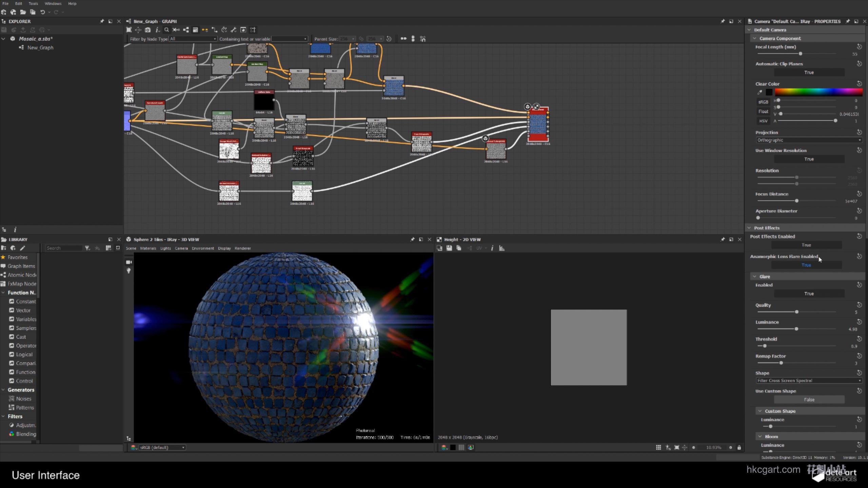Viewport: 868px width, 488px height.
Task: Open the Projection Orthographic dropdown
Action: tap(809, 140)
